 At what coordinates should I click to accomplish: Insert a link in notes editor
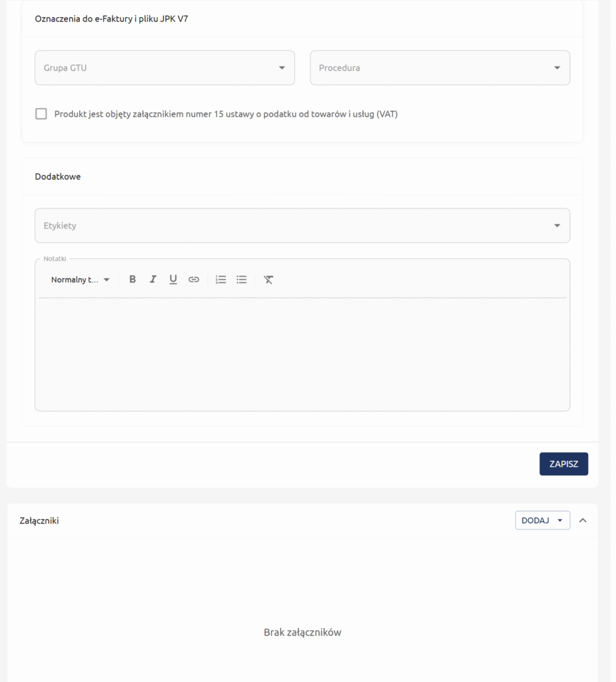pyautogui.click(x=194, y=280)
